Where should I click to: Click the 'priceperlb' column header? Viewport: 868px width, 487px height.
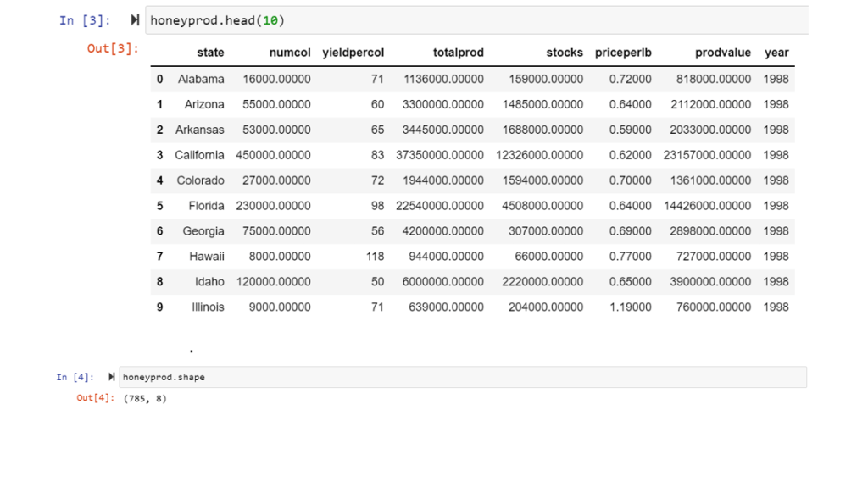point(623,53)
